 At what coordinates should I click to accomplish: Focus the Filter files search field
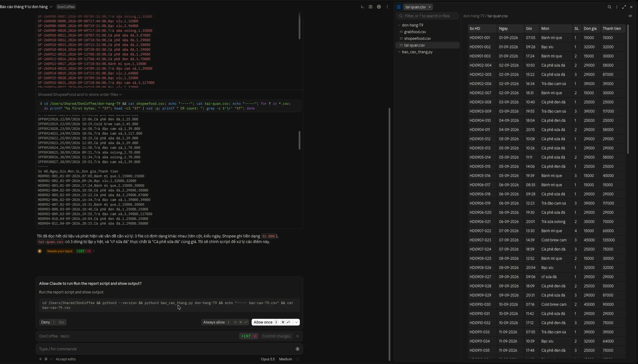(427, 16)
